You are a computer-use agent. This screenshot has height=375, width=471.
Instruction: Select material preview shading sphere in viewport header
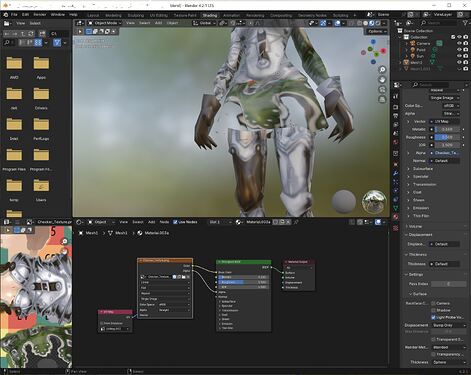(x=371, y=23)
